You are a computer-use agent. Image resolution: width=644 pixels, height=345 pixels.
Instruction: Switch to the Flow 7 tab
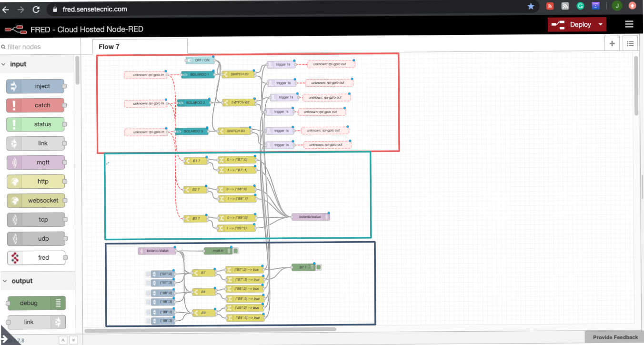pos(109,46)
